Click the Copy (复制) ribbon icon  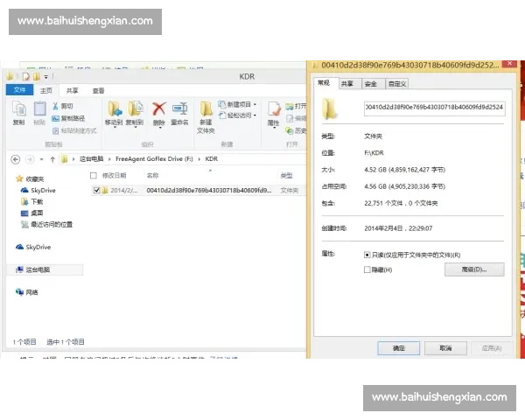coord(19,113)
